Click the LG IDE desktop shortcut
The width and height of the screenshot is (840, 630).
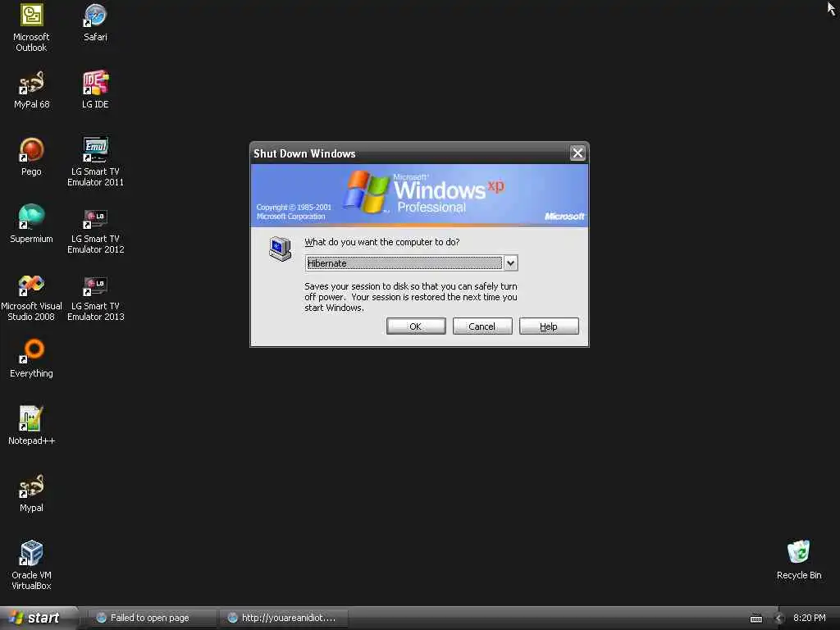tap(95, 90)
